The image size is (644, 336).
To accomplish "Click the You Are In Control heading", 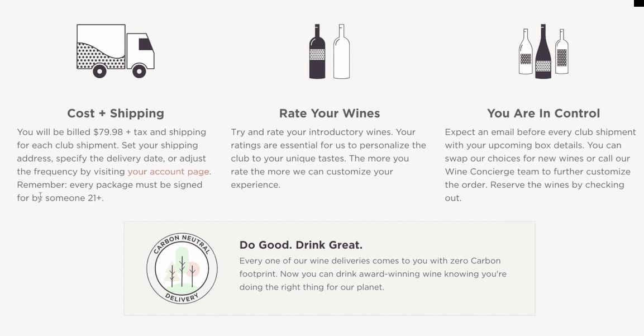I will pyautogui.click(x=543, y=113).
